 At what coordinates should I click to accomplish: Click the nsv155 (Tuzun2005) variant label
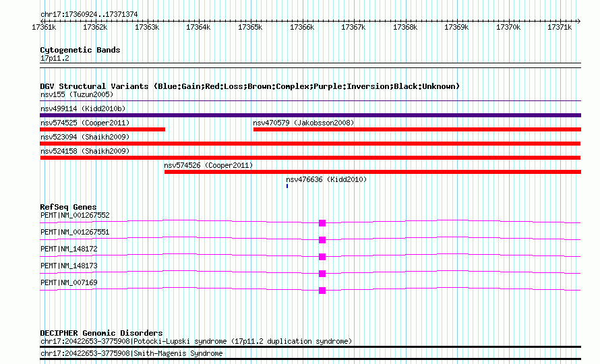(77, 94)
